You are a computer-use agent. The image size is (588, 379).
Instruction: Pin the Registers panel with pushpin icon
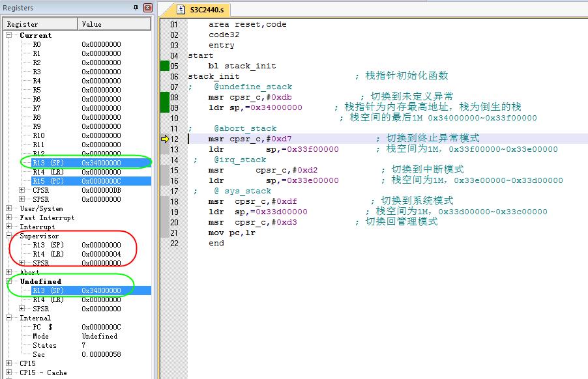[x=136, y=8]
